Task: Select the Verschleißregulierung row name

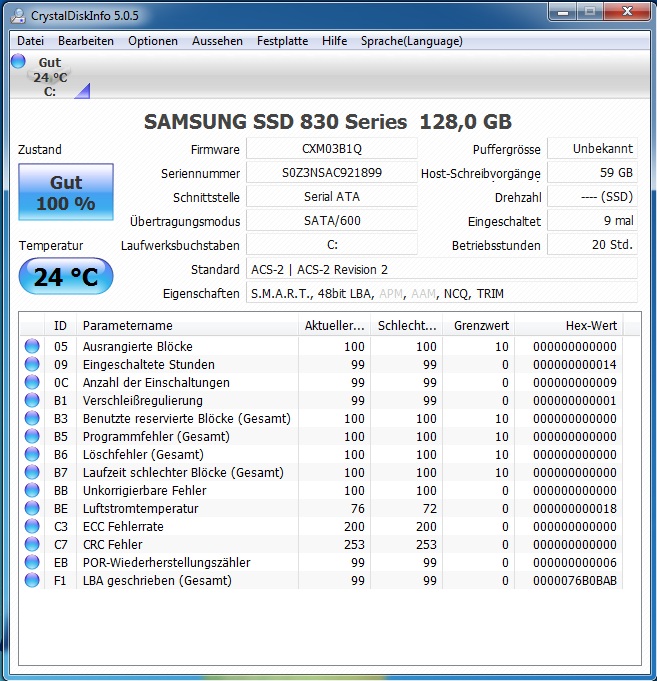Action: (143, 400)
